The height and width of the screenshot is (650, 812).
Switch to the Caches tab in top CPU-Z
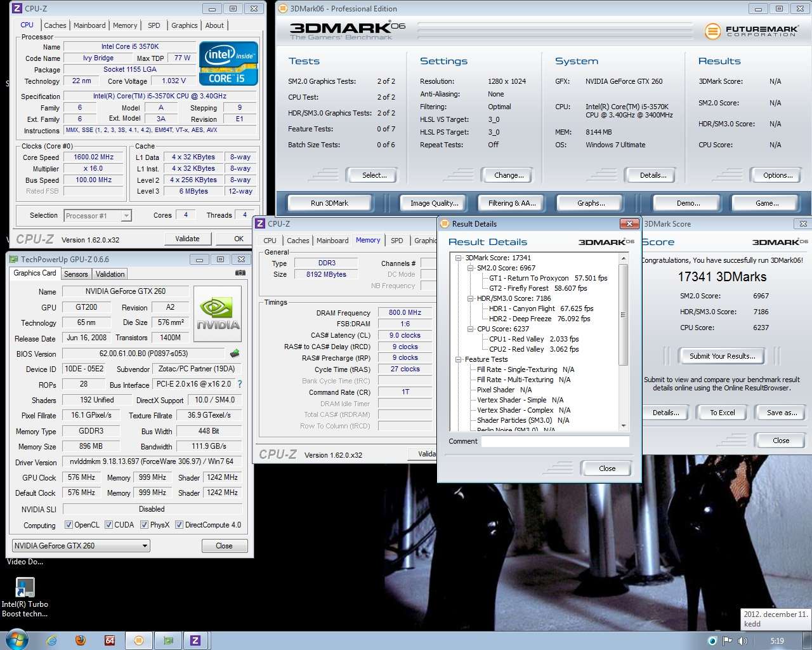tap(55, 25)
